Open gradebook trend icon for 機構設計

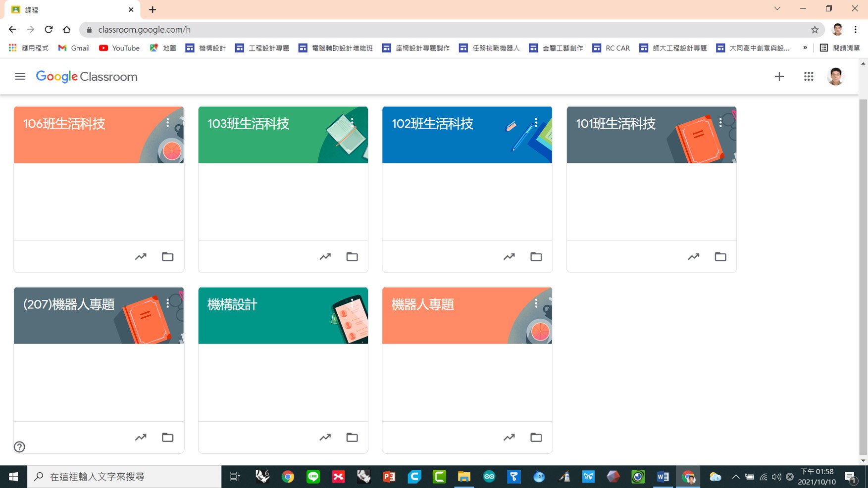(x=325, y=437)
